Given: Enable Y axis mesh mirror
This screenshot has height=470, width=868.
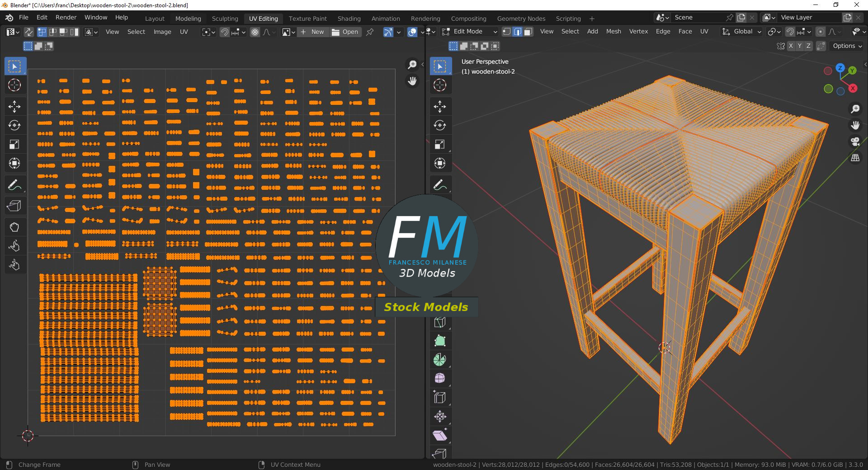Looking at the screenshot, I should click(799, 46).
